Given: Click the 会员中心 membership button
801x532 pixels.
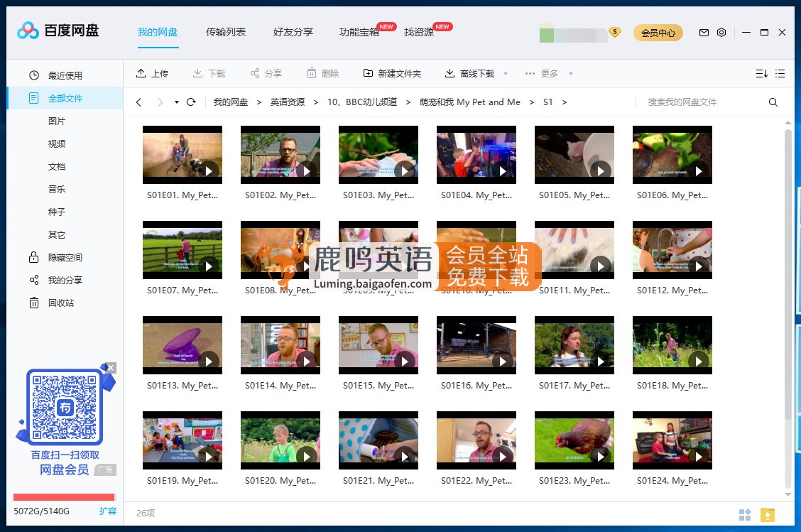Looking at the screenshot, I should (x=658, y=32).
